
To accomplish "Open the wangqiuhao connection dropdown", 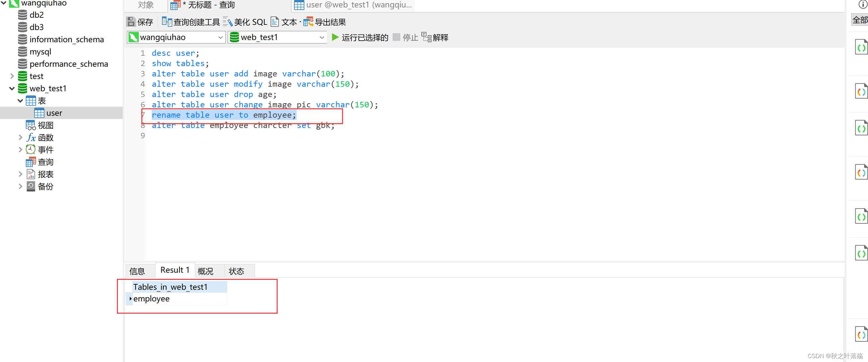I will tap(176, 37).
